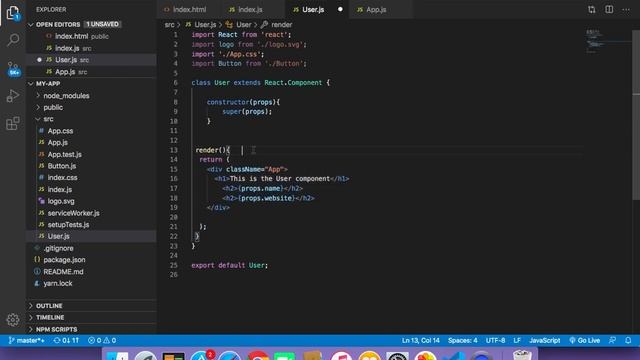Expand the node_modules folder

(66, 96)
